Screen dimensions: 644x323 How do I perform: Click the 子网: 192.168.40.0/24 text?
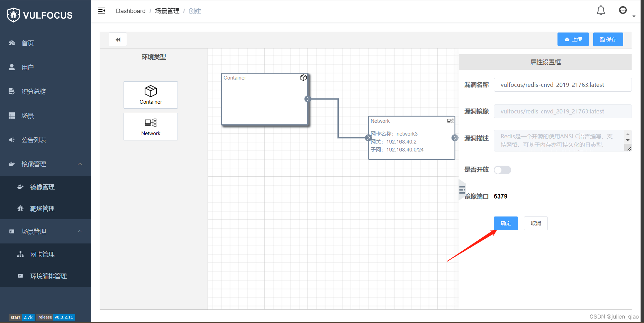coord(397,150)
